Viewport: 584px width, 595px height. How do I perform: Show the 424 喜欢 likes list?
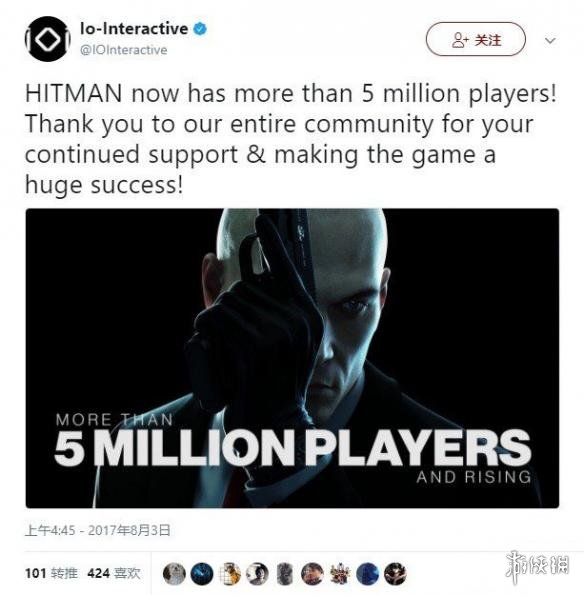pos(114,573)
